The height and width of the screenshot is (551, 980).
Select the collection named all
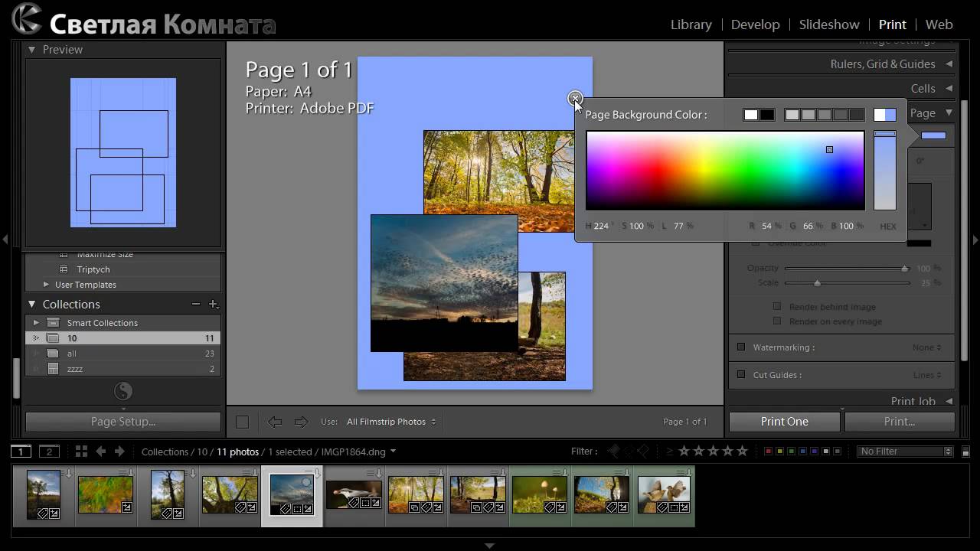click(x=123, y=354)
